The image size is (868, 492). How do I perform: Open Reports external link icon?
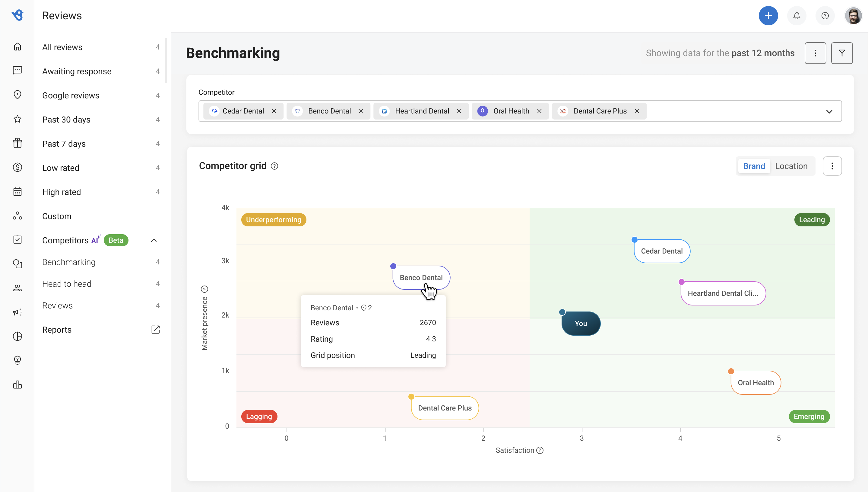(155, 330)
